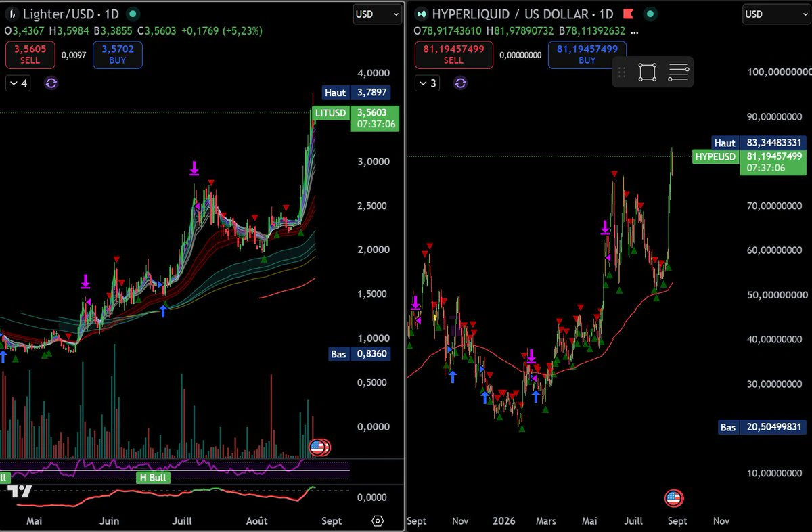The image size is (812, 532).
Task: Click the Août label on Lighter time axis
Action: (256, 520)
